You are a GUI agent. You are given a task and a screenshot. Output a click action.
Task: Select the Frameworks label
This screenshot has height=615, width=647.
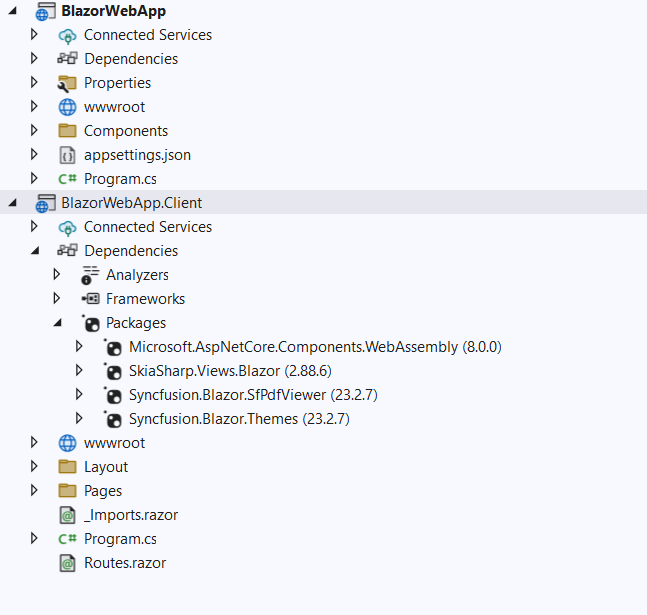tap(145, 299)
